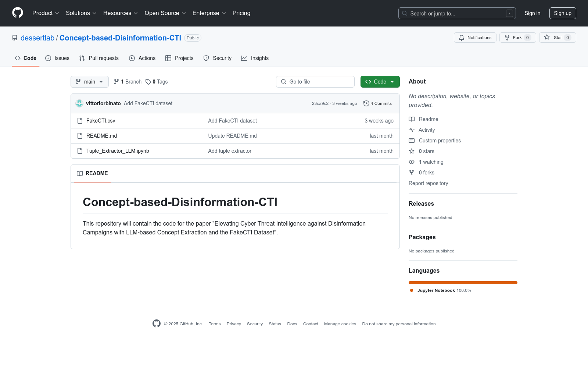Open Pricing in the header
This screenshot has height=368, width=588.
(241, 13)
